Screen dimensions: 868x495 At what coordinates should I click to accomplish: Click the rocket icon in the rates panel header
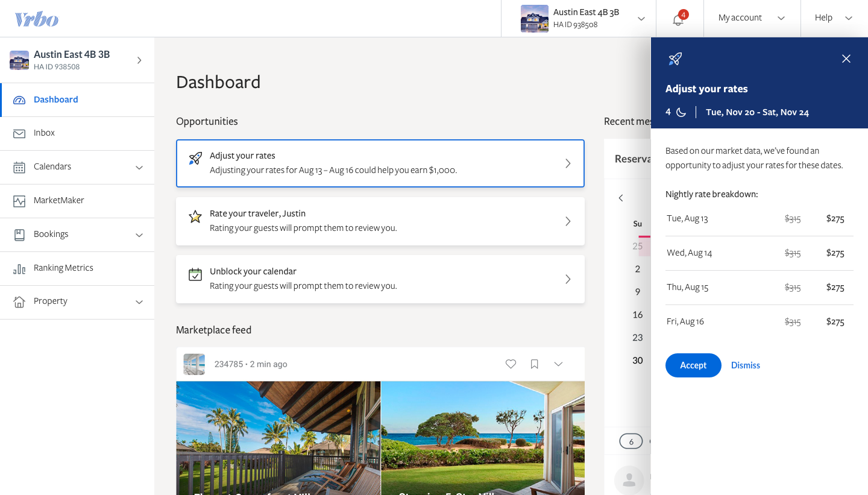coord(675,58)
